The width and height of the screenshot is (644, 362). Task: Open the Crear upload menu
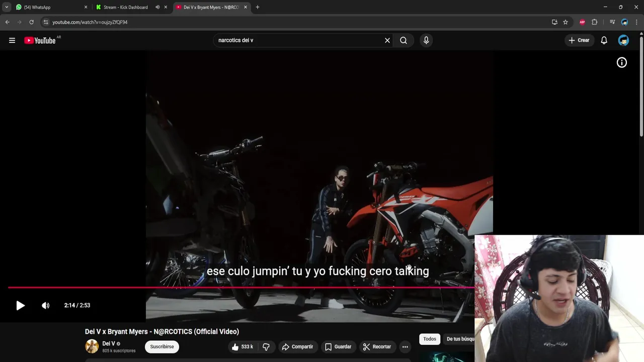tap(579, 40)
